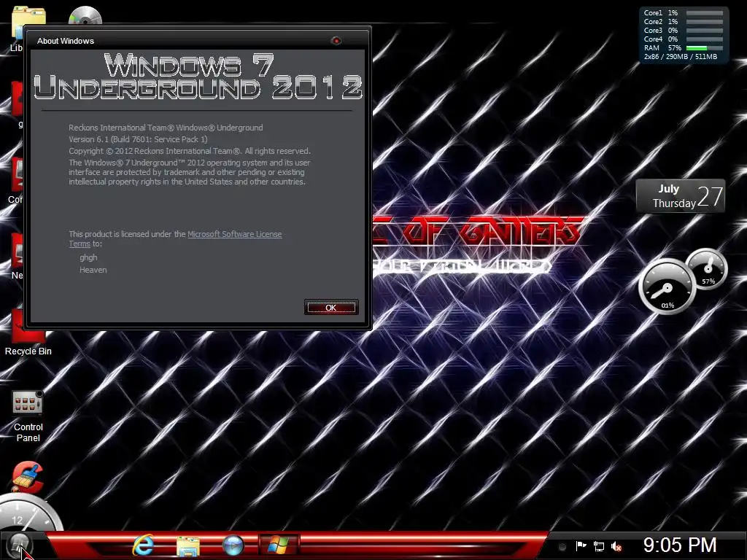Click the Copyright 2012 Reckons International line

point(190,151)
